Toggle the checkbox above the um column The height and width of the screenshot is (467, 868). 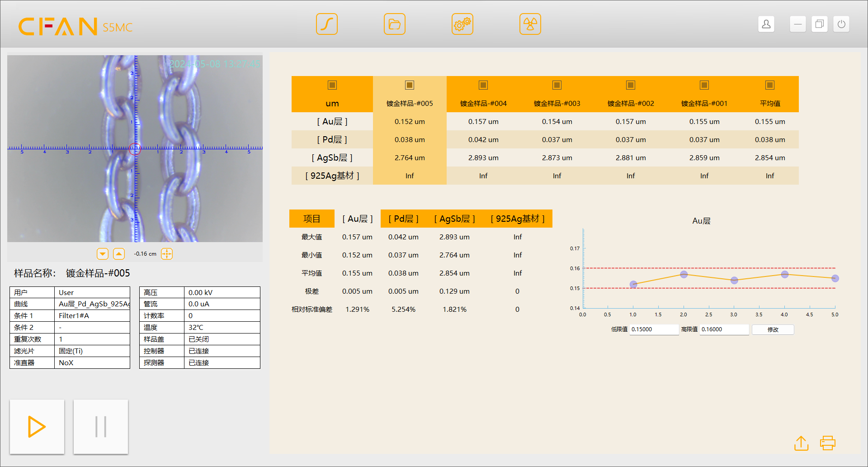coord(332,85)
